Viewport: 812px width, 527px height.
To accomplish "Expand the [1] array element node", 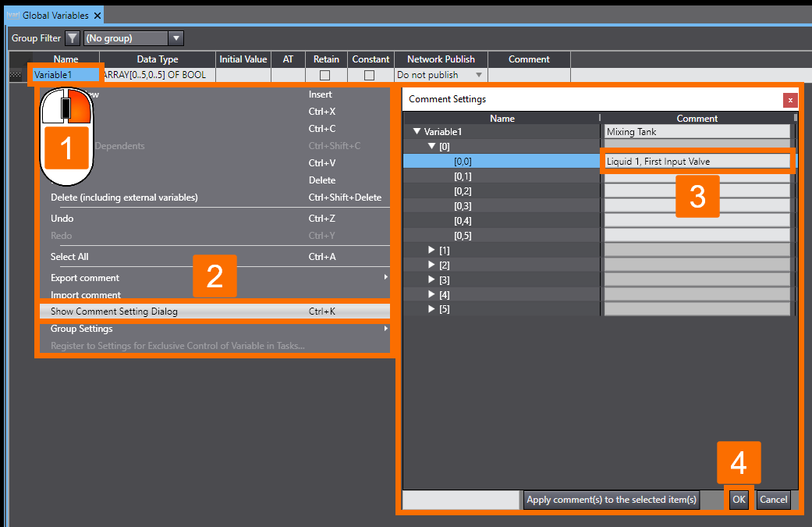I will click(431, 250).
